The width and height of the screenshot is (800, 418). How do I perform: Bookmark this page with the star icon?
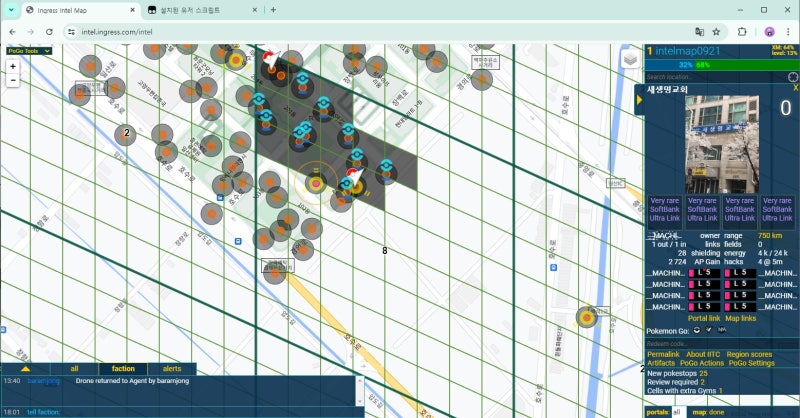point(716,32)
